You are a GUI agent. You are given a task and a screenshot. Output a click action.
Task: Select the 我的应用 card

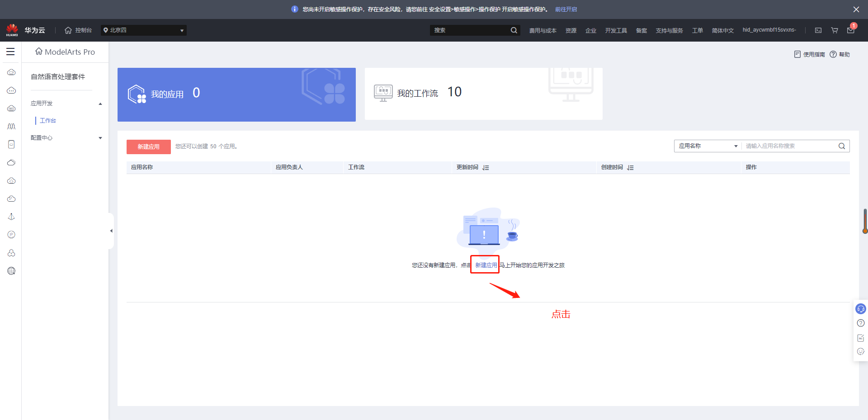tap(236, 94)
